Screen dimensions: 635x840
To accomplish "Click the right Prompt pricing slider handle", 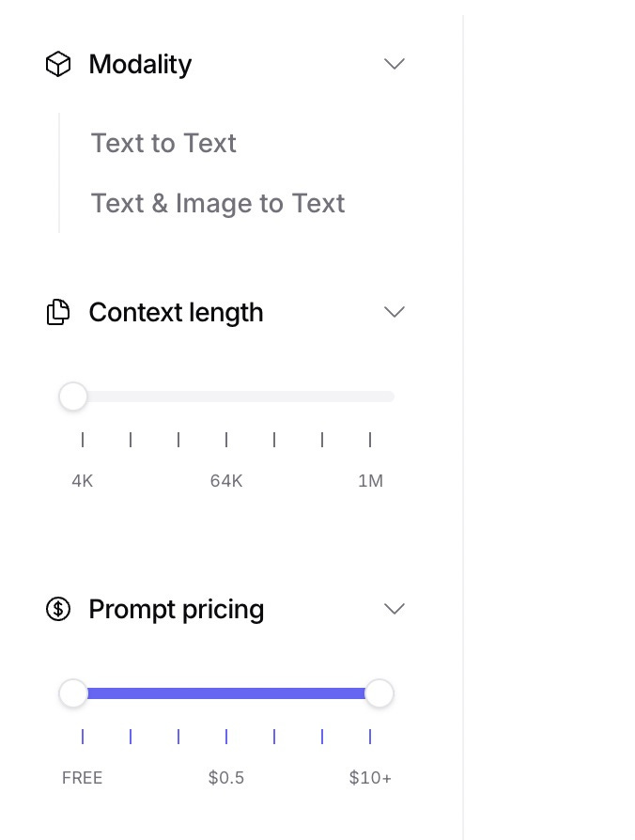I will (379, 693).
